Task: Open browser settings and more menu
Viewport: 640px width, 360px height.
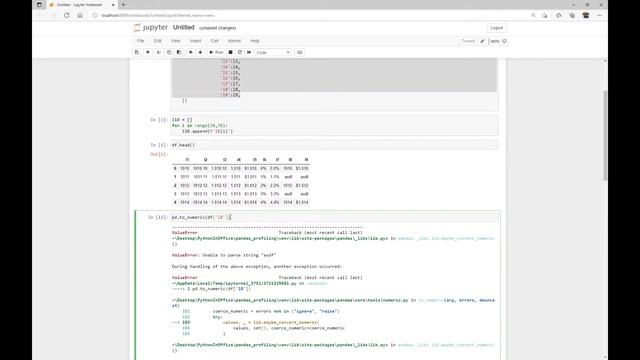Action: tap(600, 15)
